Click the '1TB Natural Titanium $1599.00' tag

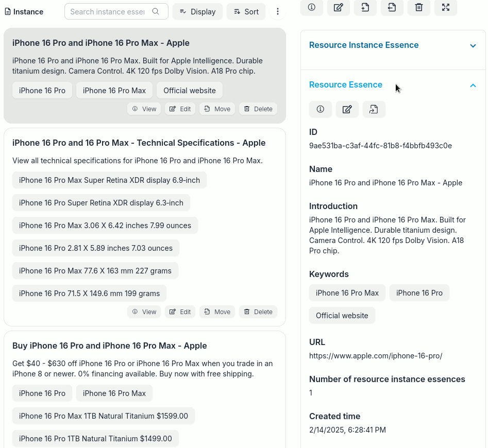coord(104,416)
